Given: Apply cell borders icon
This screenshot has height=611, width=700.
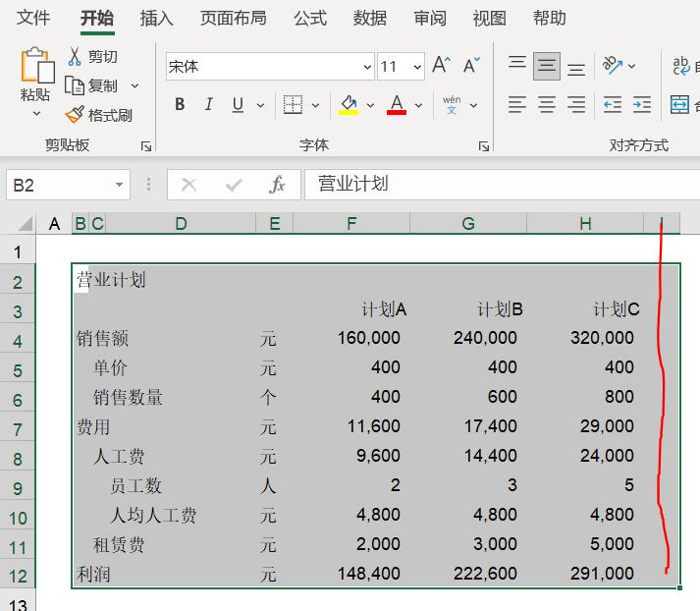Looking at the screenshot, I should pyautogui.click(x=293, y=104).
